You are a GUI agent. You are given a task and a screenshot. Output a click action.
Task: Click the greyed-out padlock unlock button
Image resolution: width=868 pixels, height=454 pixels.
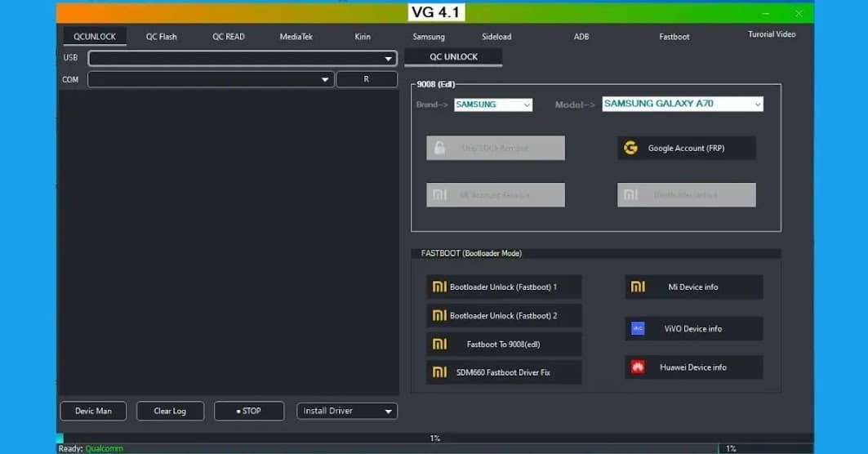496,148
